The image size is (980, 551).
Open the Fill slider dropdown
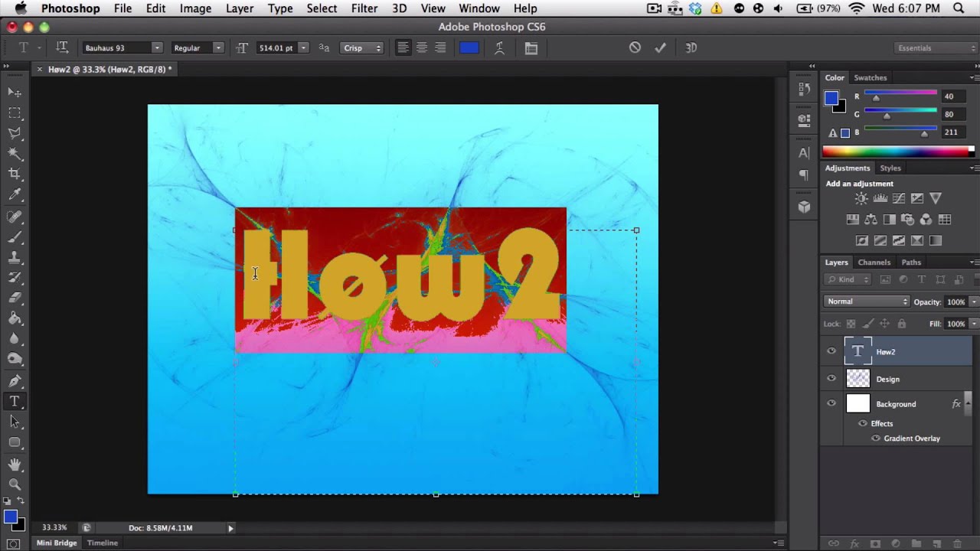click(974, 324)
